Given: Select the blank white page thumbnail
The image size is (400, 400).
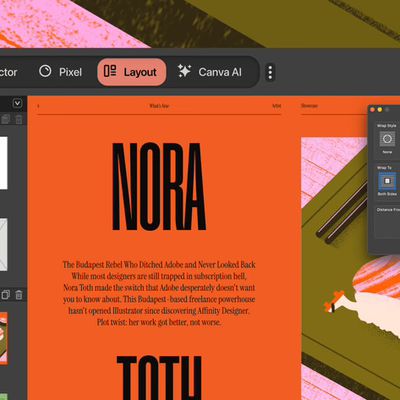Looking at the screenshot, I should click(3, 163).
